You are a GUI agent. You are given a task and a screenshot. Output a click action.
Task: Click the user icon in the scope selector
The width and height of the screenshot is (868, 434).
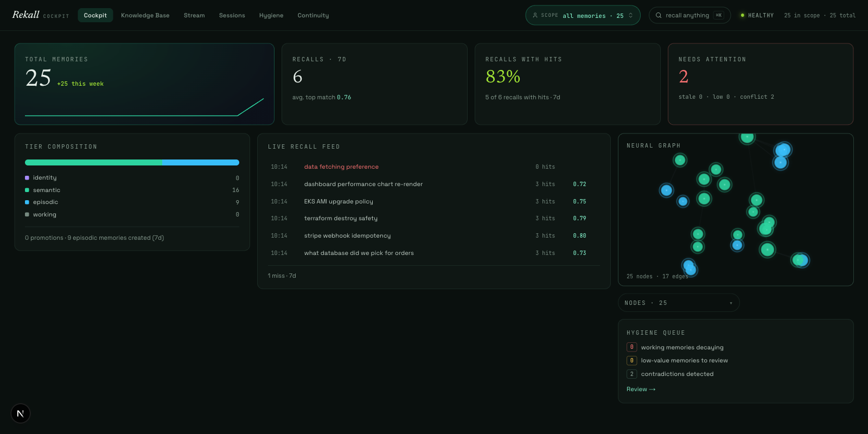coord(535,15)
